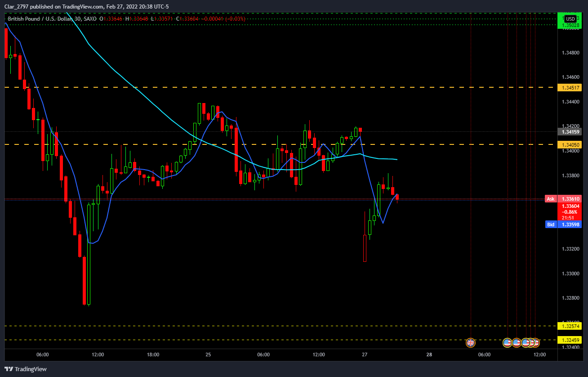
Task: Select the orange 1.34050 price label
Action: coord(570,144)
